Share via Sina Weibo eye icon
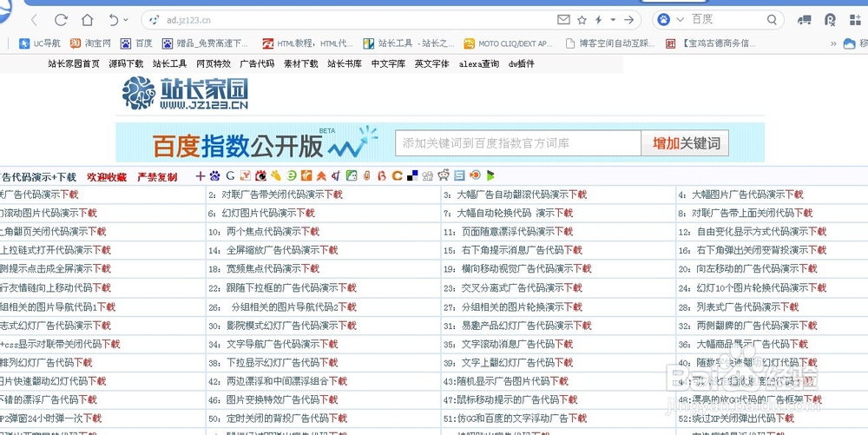The height and width of the screenshot is (435, 868). point(260,176)
